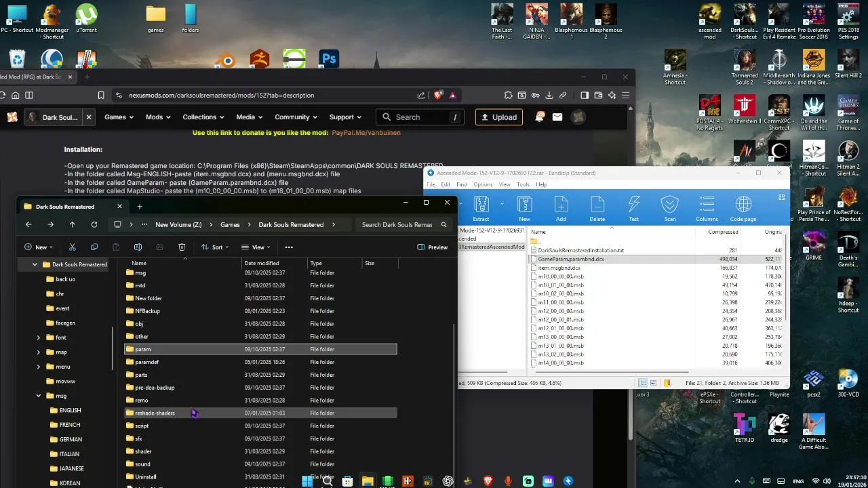Click New Volume (Z:) breadcrumb

[178, 224]
